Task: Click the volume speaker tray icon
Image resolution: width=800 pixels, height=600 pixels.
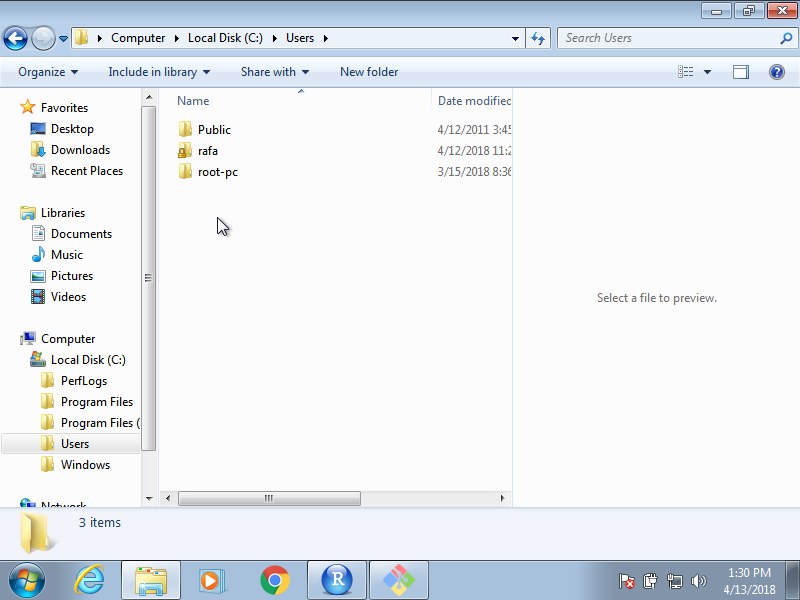Action: [698, 581]
